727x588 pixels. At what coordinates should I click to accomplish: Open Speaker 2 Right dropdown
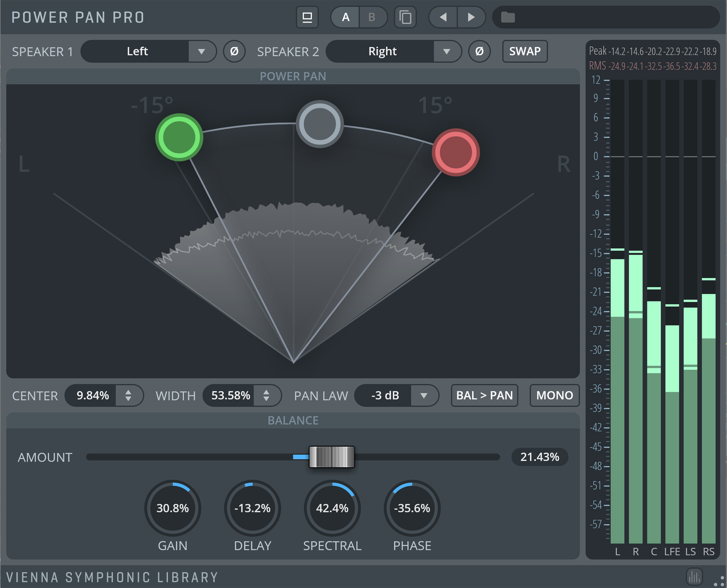click(x=446, y=51)
